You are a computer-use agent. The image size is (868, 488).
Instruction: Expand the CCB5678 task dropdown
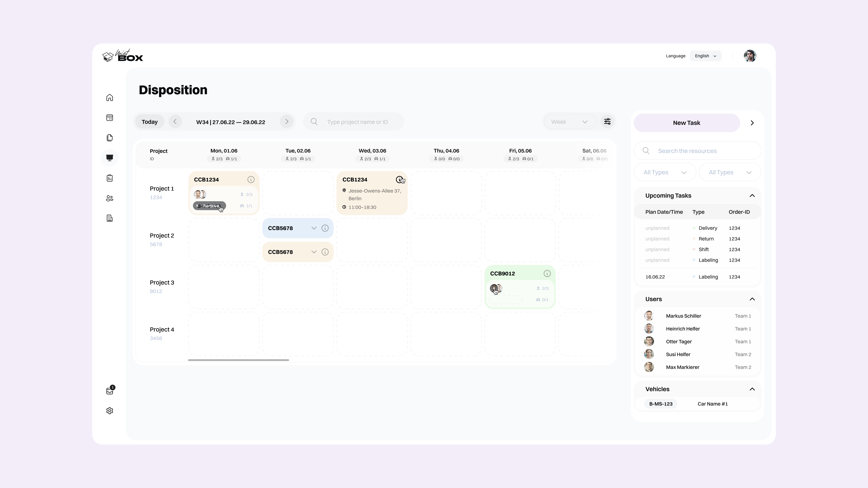(314, 228)
